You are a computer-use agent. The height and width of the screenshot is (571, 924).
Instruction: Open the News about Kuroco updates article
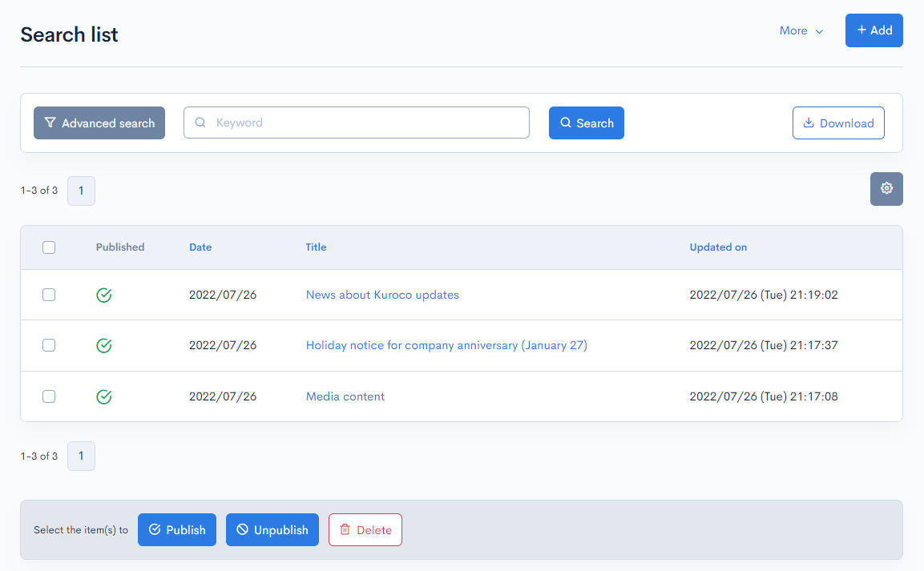(382, 295)
